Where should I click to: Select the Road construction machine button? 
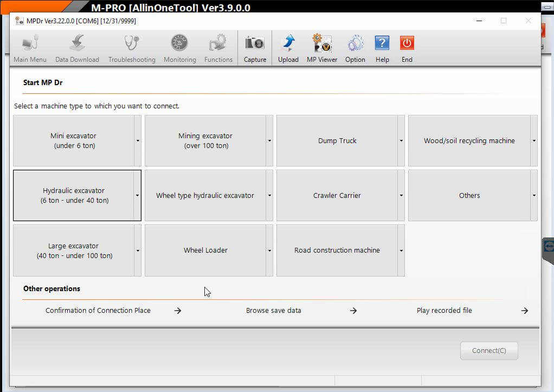tap(337, 250)
